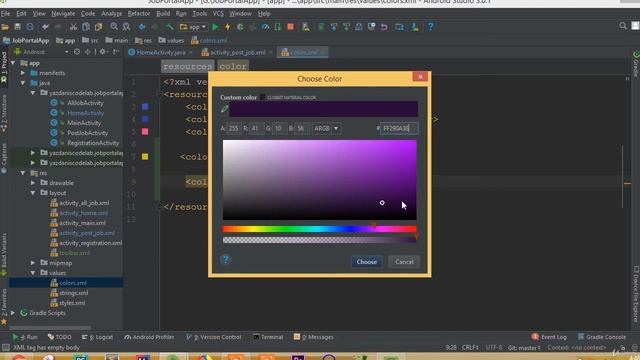Click the Choose button

pos(367,262)
